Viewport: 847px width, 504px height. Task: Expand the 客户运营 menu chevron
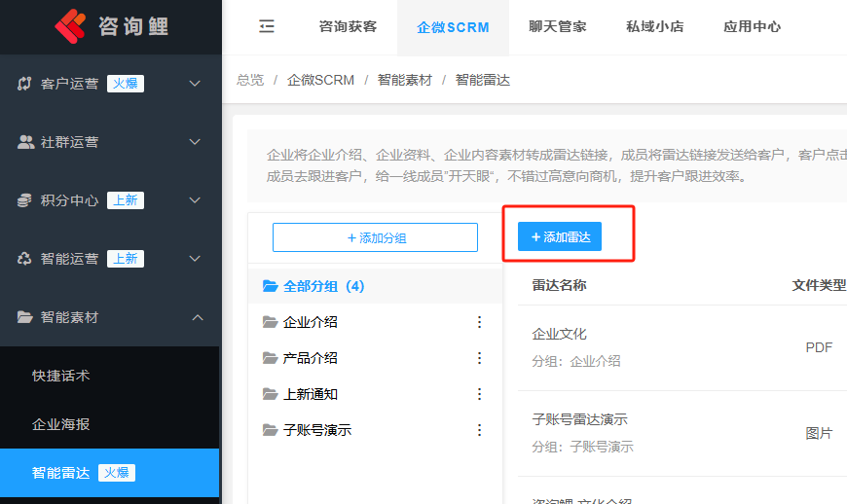(195, 84)
